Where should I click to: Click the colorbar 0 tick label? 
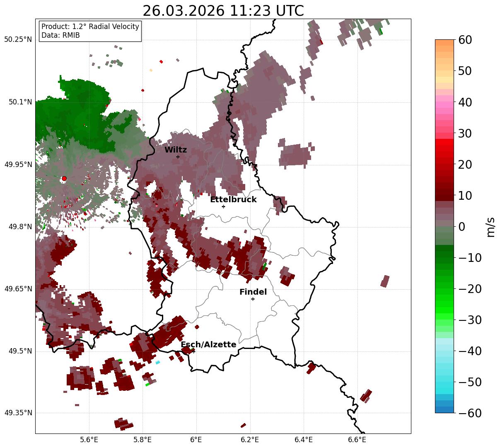(462, 227)
